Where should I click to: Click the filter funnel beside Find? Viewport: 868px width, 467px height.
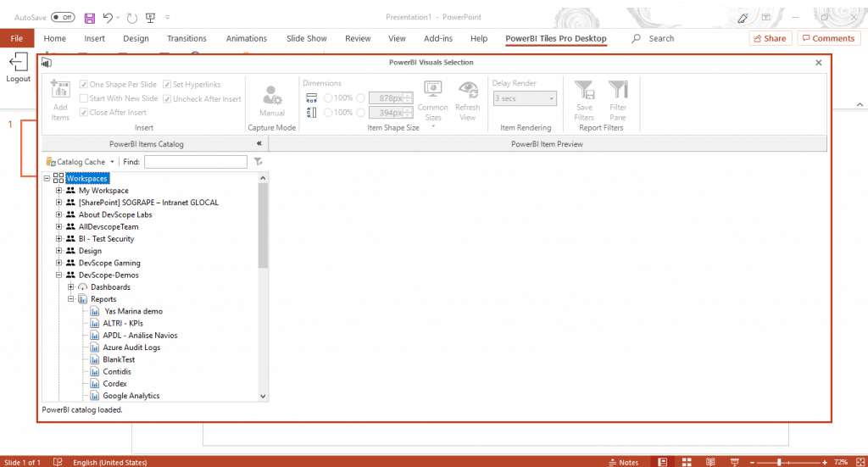tap(258, 162)
